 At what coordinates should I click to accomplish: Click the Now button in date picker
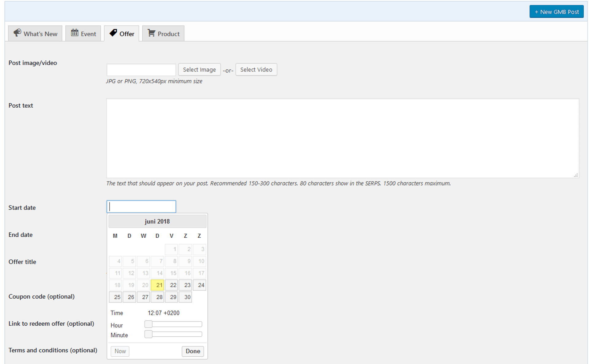coord(120,351)
